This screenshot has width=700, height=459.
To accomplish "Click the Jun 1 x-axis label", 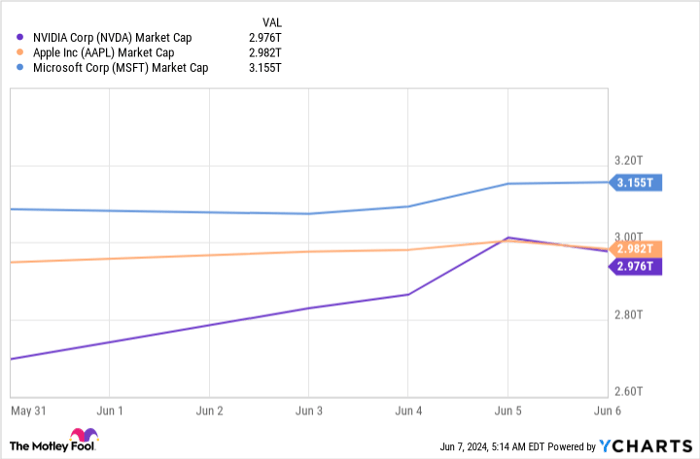I will pyautogui.click(x=110, y=411).
